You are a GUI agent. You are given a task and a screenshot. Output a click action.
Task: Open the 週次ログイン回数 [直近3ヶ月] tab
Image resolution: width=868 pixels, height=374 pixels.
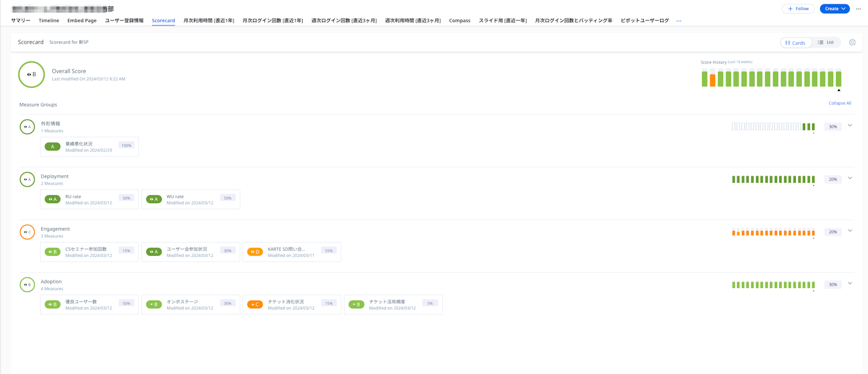tap(344, 20)
